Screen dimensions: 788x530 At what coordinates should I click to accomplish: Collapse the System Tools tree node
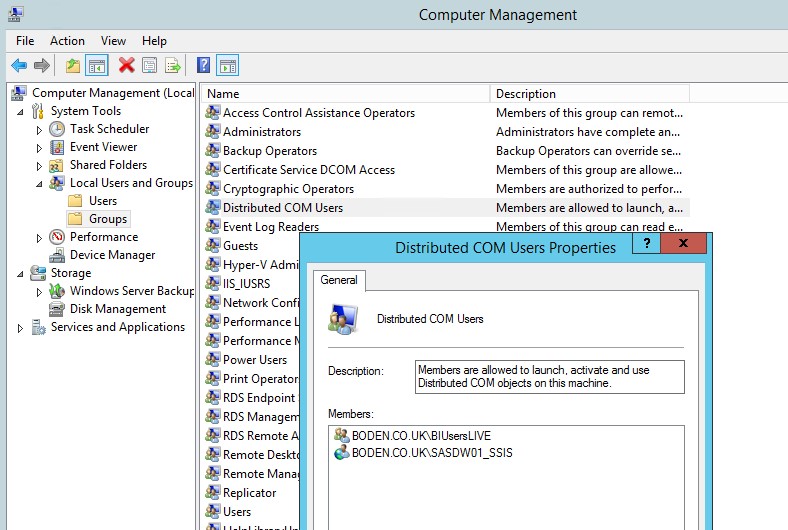20,112
